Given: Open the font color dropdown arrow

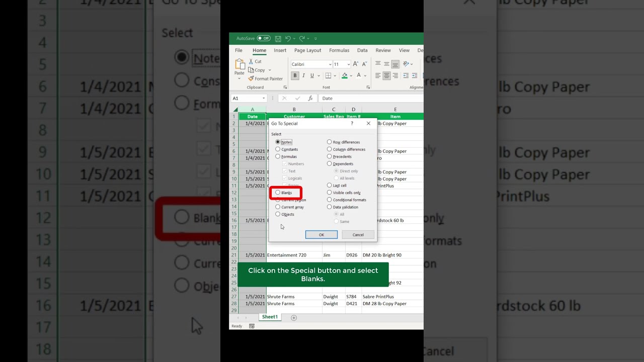Looking at the screenshot, I should [365, 76].
